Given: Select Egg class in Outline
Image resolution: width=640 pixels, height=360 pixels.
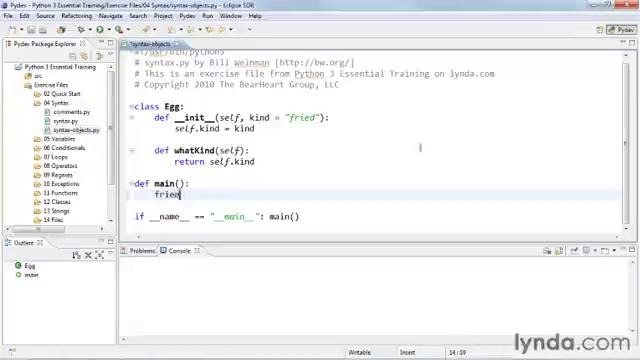Looking at the screenshot, I should point(30,266).
